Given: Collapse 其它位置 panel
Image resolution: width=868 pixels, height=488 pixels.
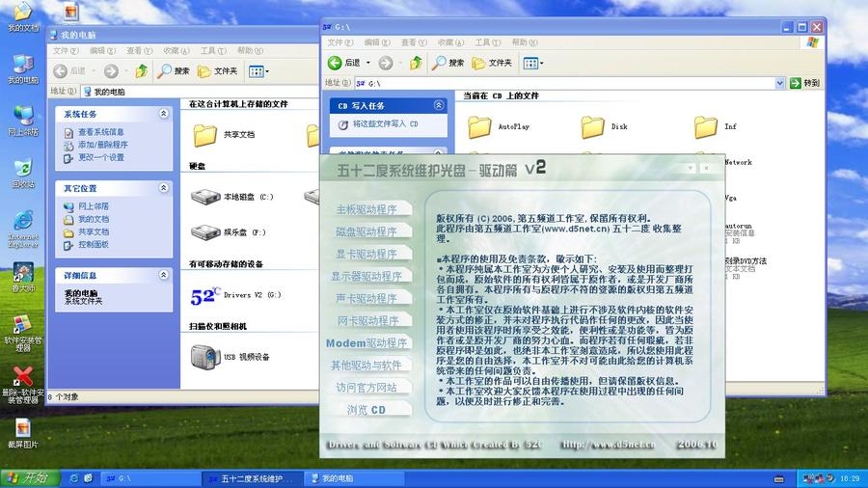Looking at the screenshot, I should 164,188.
